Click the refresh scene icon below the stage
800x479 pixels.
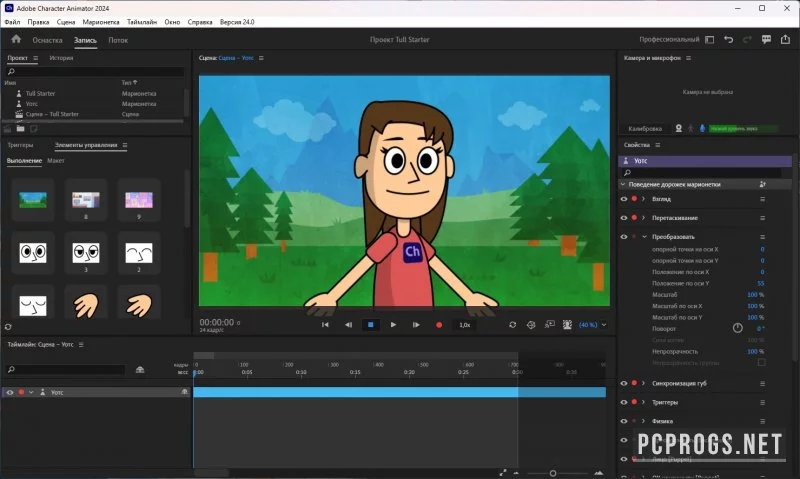pos(512,324)
